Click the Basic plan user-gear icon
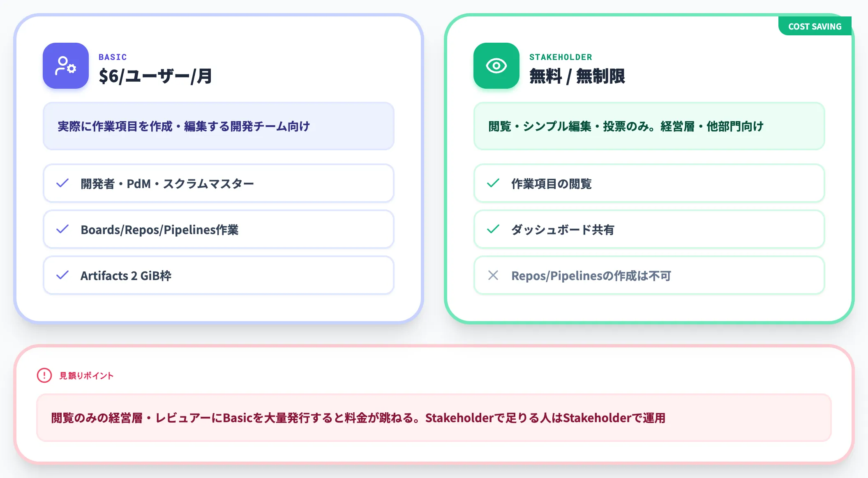The height and width of the screenshot is (478, 868). click(66, 66)
